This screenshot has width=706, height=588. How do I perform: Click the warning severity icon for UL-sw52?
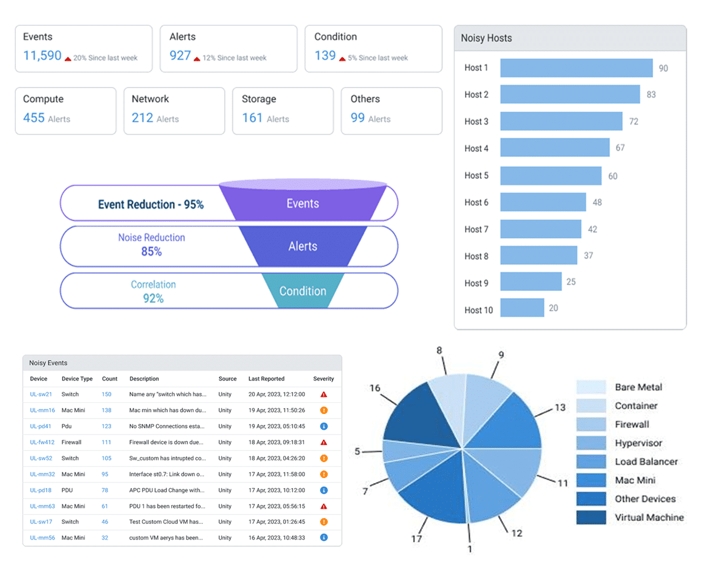point(323,458)
